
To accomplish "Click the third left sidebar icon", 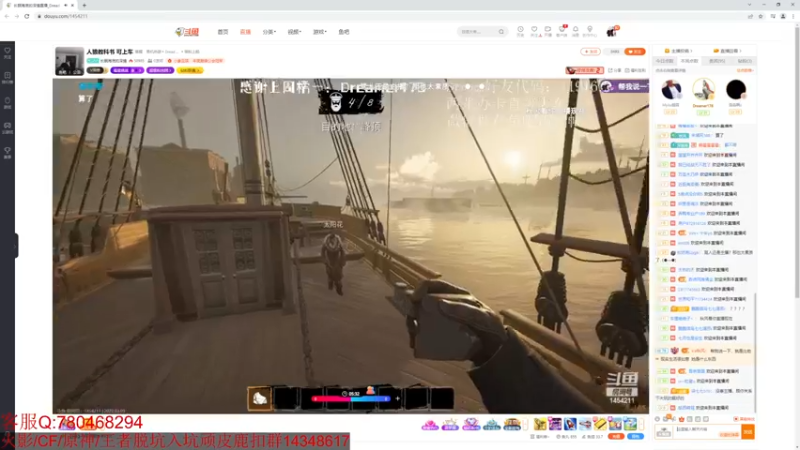I will click(x=7, y=103).
